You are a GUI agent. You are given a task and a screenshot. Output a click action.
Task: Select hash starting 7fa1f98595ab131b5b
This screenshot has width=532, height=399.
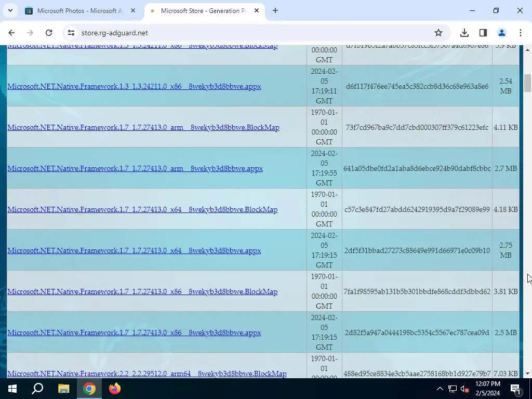point(417,291)
